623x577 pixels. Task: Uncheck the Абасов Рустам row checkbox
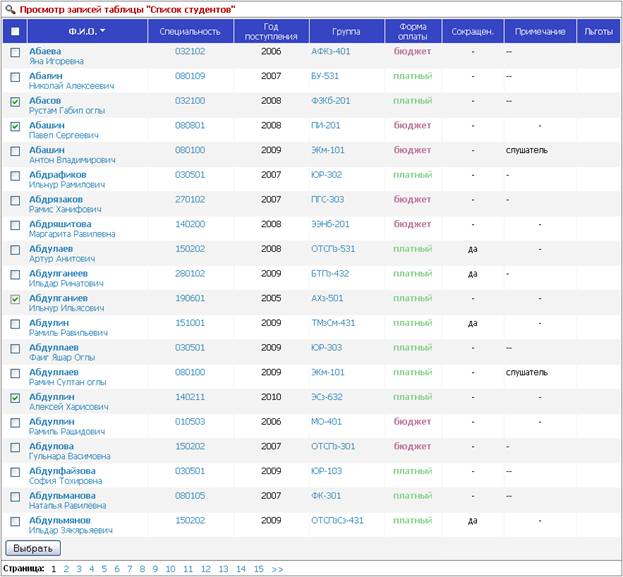pyautogui.click(x=15, y=102)
